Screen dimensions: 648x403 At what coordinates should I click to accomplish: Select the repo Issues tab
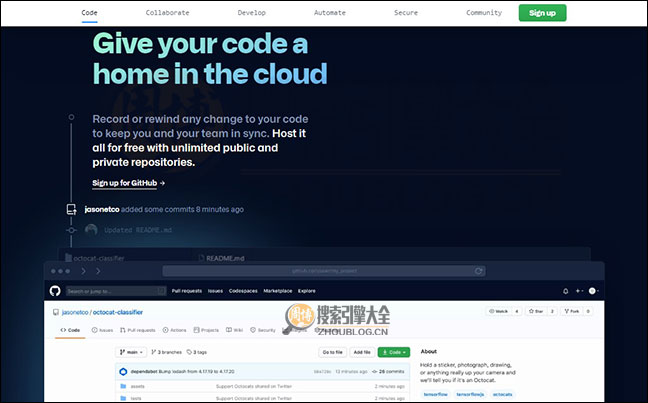click(x=102, y=330)
